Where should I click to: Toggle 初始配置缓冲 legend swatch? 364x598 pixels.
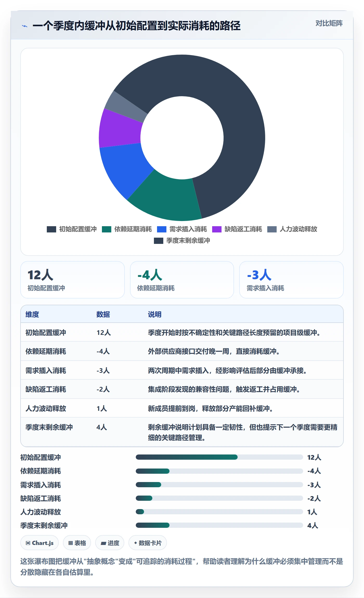coord(51,229)
